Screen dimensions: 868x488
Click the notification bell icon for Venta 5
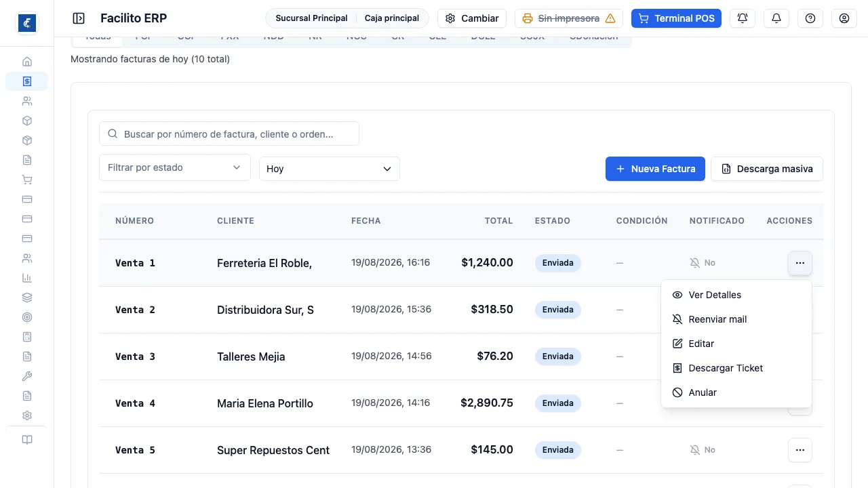(695, 450)
